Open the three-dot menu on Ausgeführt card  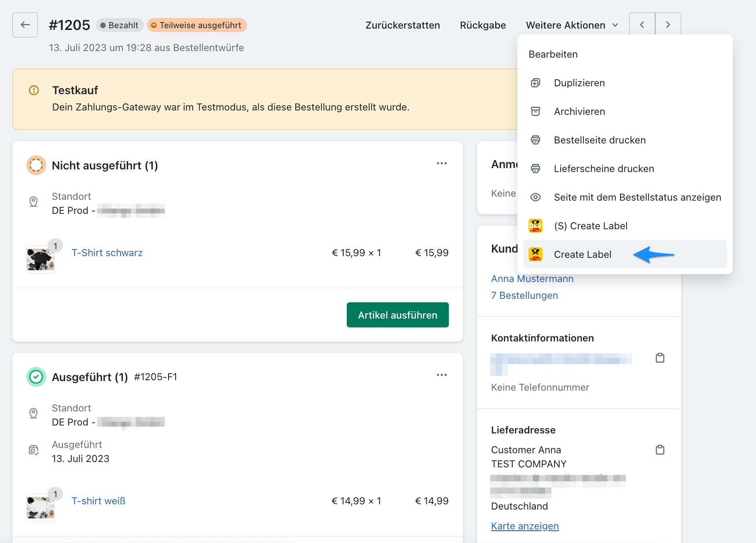[442, 374]
